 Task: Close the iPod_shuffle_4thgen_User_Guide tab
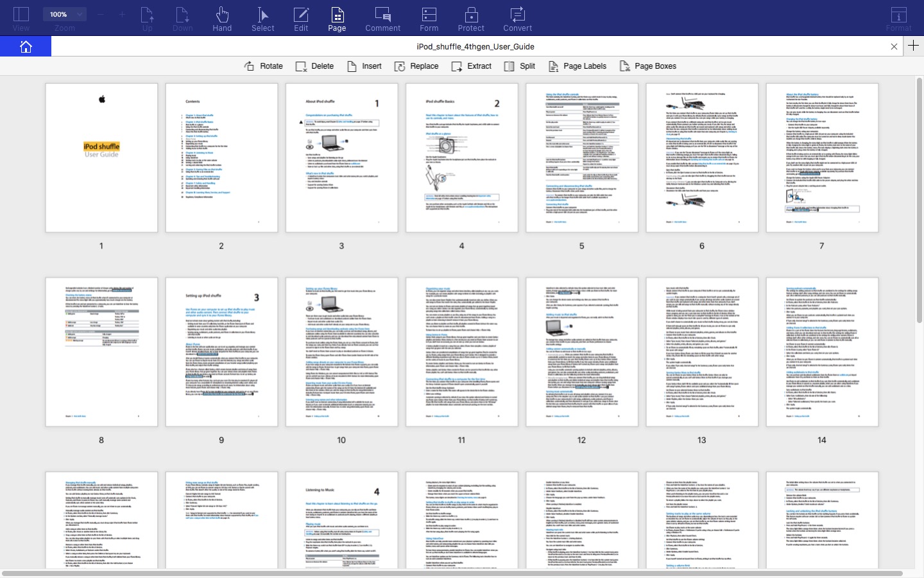(x=894, y=46)
